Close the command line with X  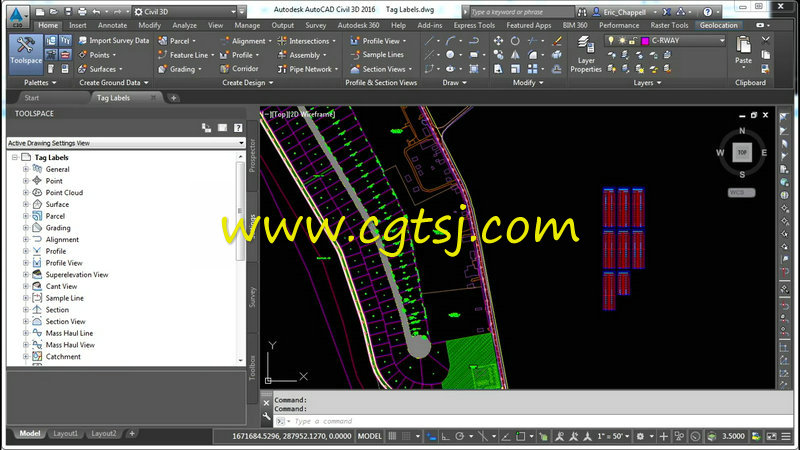pyautogui.click(x=266, y=403)
